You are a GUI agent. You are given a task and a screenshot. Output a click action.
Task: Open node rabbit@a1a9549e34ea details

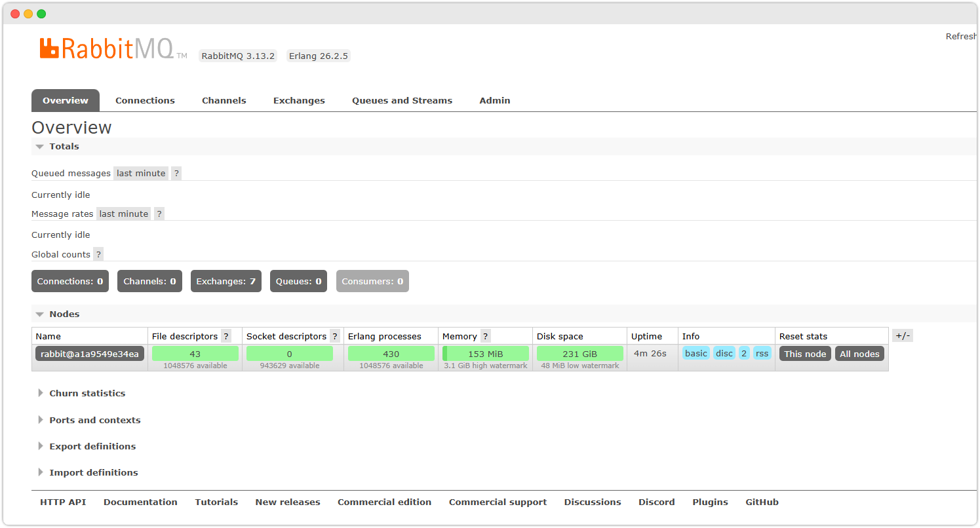[90, 354]
